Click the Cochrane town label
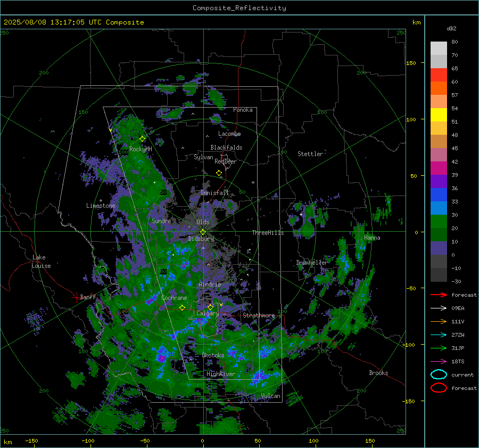The height and width of the screenshot is (448, 479). (x=174, y=298)
